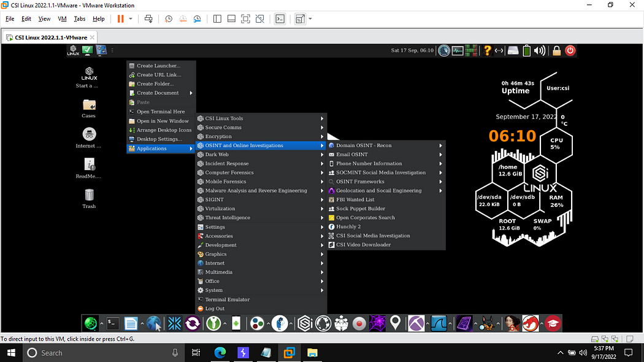Click the Windows Task View button
644x362 pixels.
[x=196, y=353]
